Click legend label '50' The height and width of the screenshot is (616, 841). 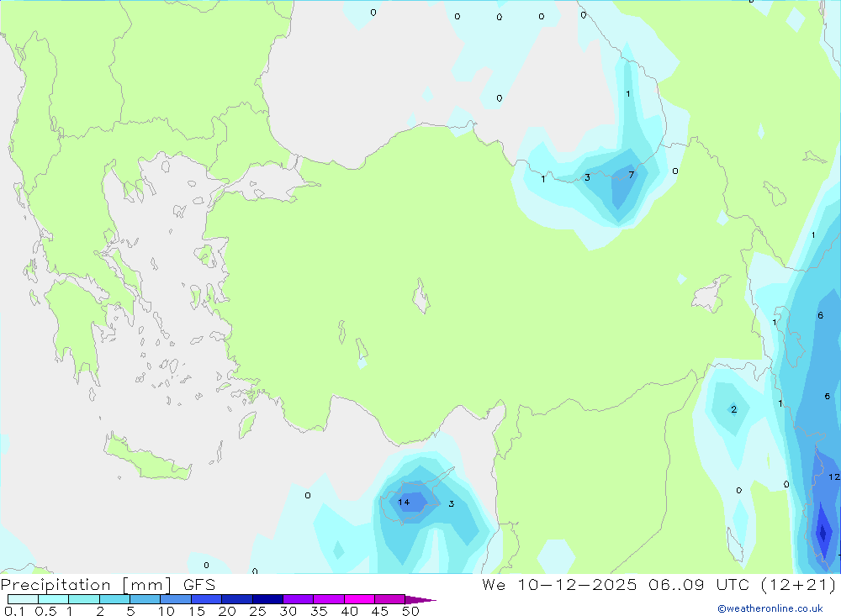(410, 611)
